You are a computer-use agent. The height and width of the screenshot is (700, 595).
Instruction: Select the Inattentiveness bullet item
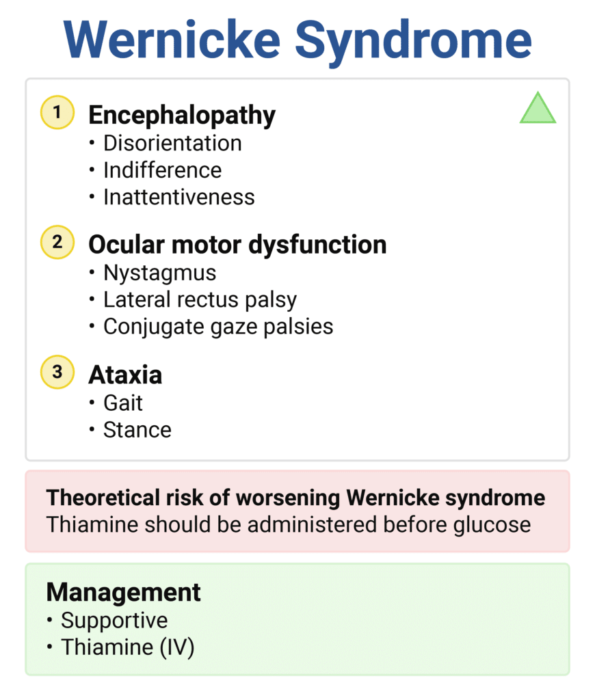pyautogui.click(x=178, y=197)
